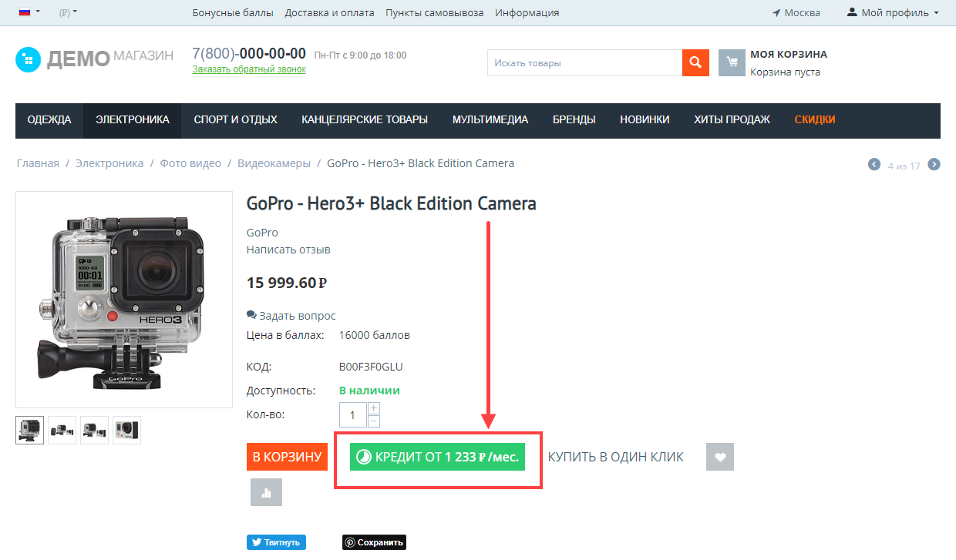Go to Главная breadcrumb
This screenshot has height=560, width=956.
(x=38, y=163)
